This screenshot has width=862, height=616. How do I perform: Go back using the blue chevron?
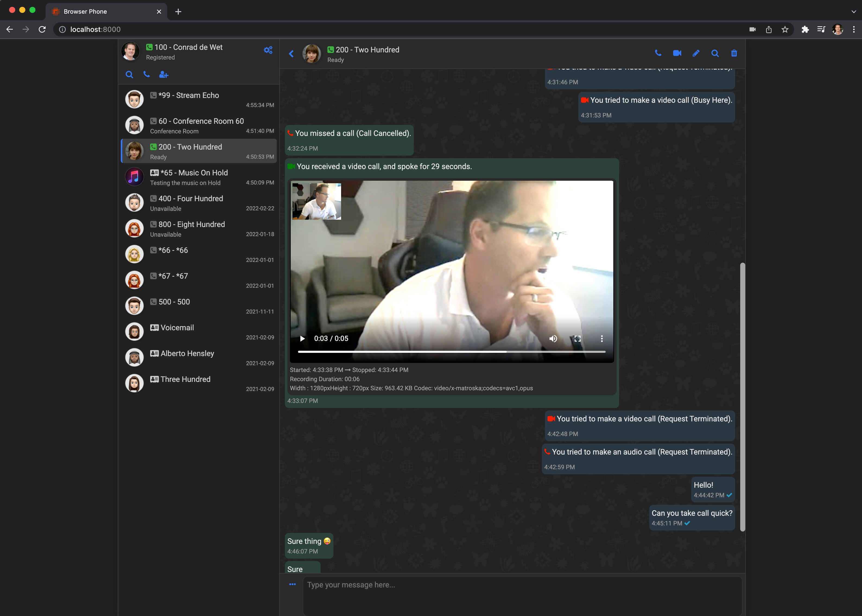coord(291,54)
